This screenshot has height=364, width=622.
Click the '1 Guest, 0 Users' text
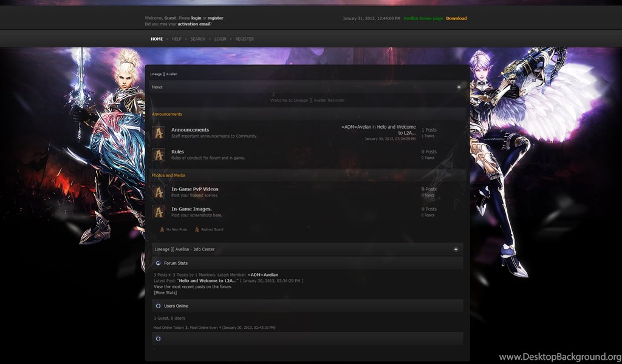pos(169,318)
